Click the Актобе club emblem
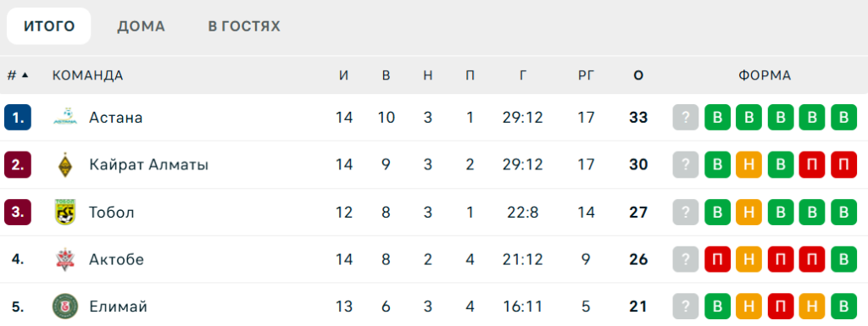868x326 pixels. 65,259
